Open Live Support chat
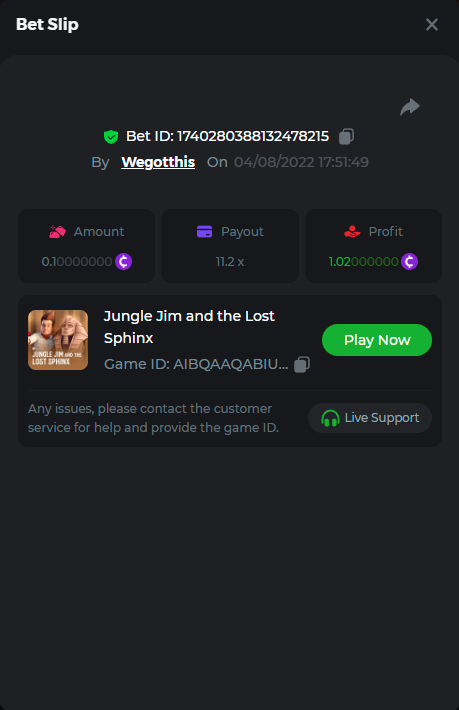Image resolution: width=459 pixels, height=710 pixels. pyautogui.click(x=370, y=418)
